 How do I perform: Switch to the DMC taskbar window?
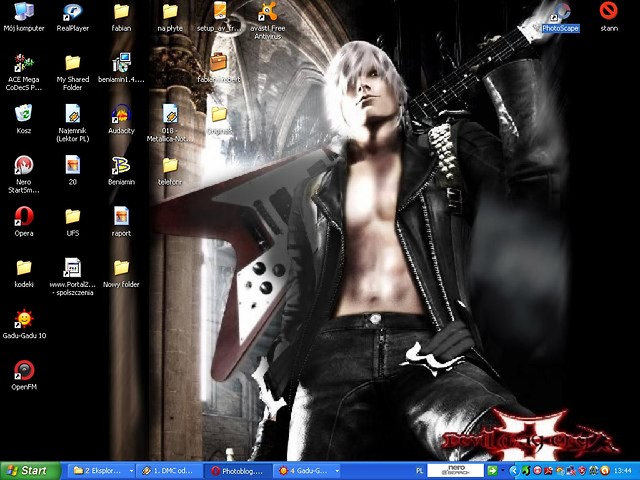168,471
